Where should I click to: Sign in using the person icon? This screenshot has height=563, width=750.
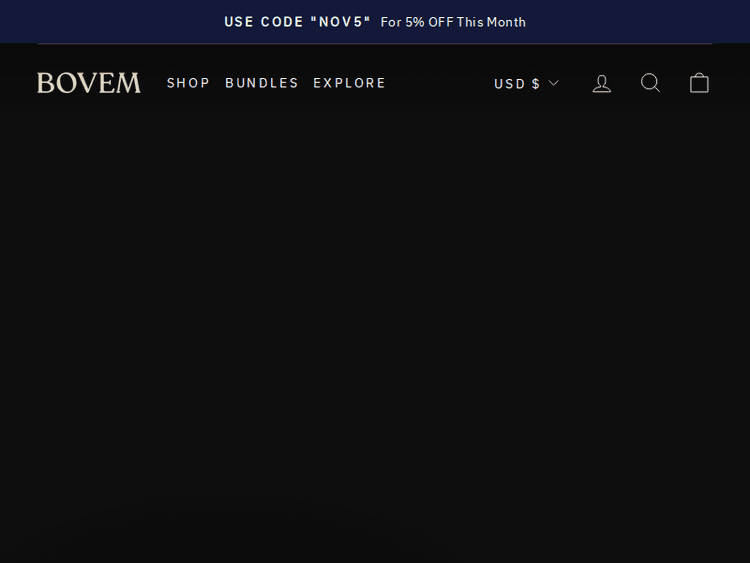point(602,83)
